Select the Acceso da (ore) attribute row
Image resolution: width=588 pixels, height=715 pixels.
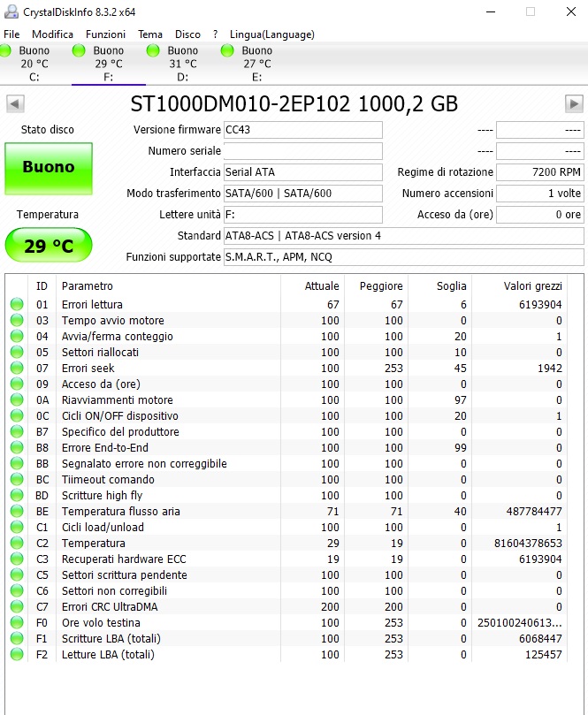point(286,384)
